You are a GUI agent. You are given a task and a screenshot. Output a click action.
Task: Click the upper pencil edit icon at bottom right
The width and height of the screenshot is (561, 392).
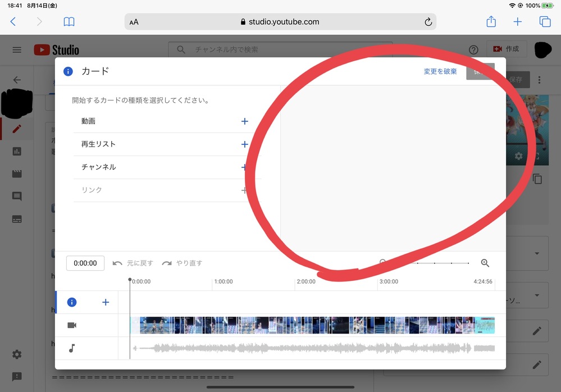coord(537,331)
